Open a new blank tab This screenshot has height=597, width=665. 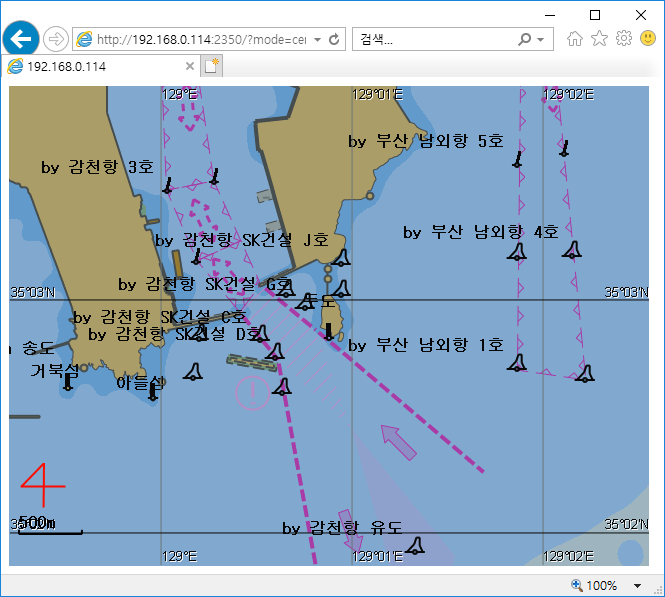[211, 66]
